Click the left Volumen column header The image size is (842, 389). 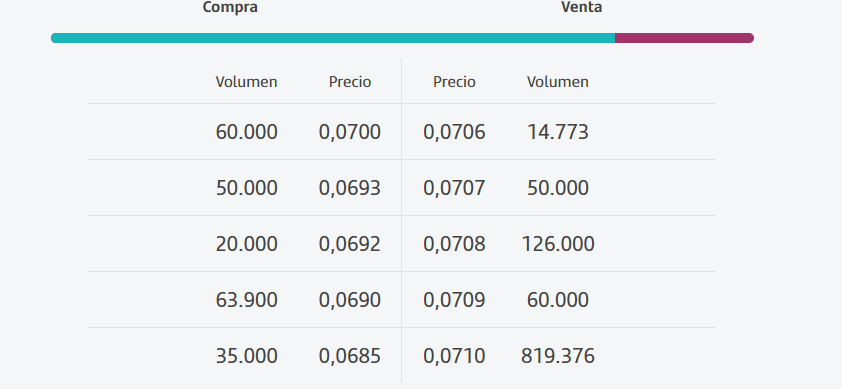point(246,82)
